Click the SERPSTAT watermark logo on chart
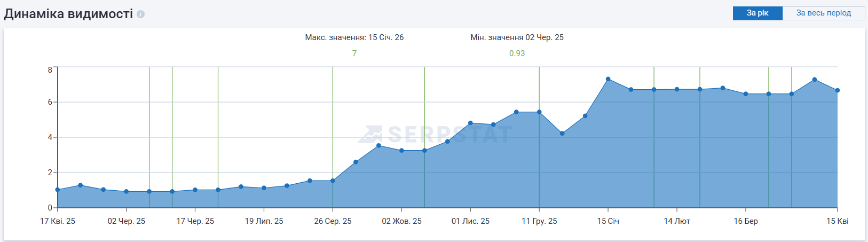 [435, 134]
